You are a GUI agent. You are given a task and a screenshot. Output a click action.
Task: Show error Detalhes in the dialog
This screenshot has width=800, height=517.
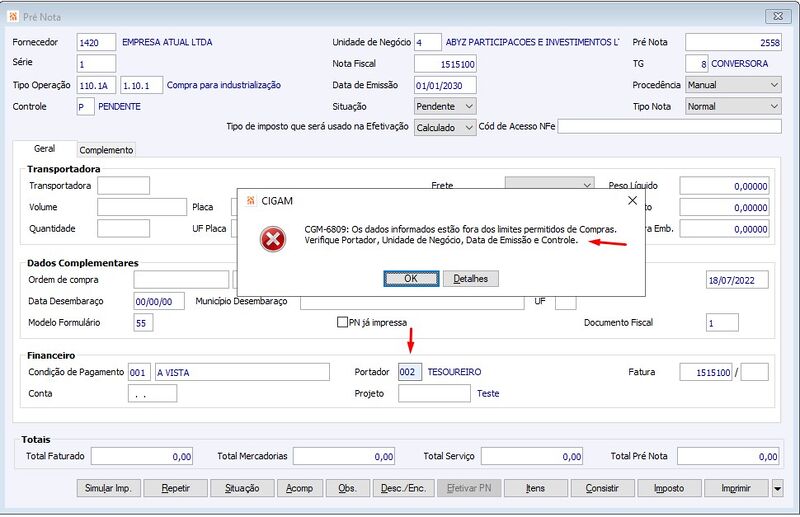[x=470, y=279]
